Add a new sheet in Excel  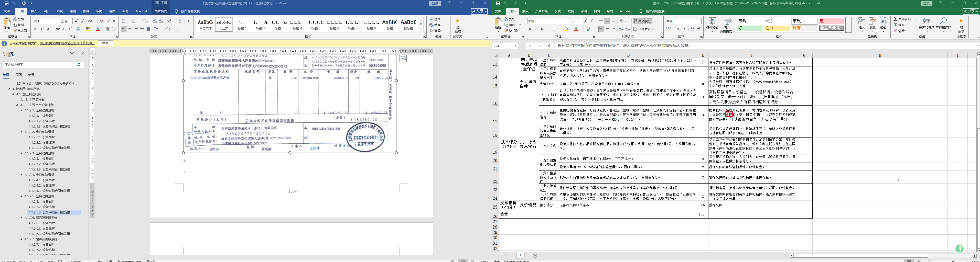[535, 256]
